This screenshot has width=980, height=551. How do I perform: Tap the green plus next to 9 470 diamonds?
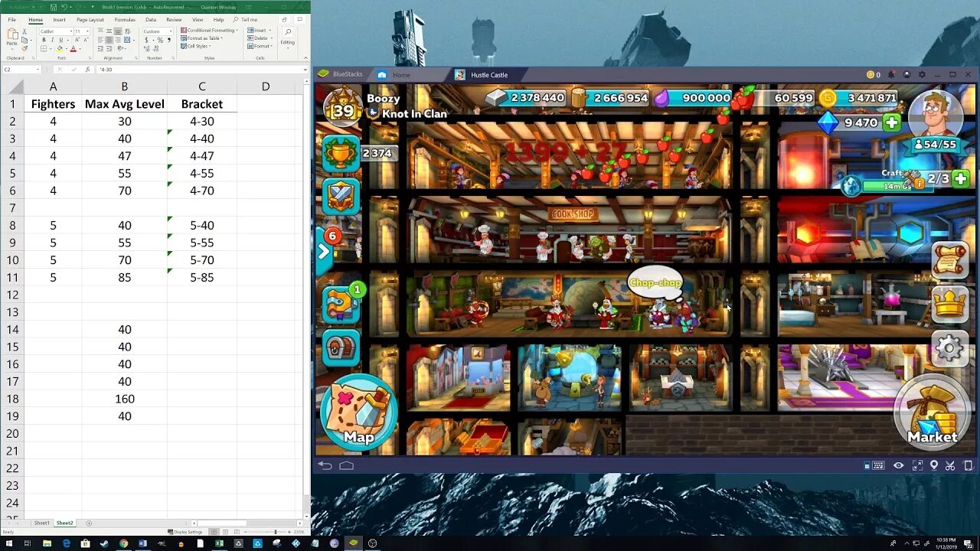pos(891,122)
